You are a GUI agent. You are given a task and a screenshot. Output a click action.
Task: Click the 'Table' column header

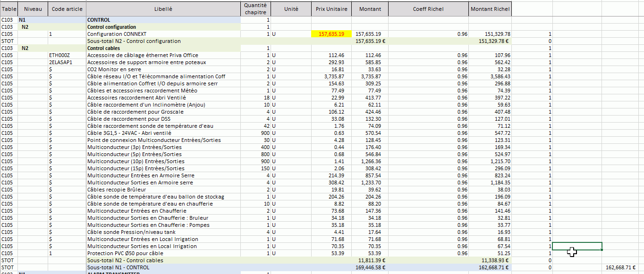[9, 9]
